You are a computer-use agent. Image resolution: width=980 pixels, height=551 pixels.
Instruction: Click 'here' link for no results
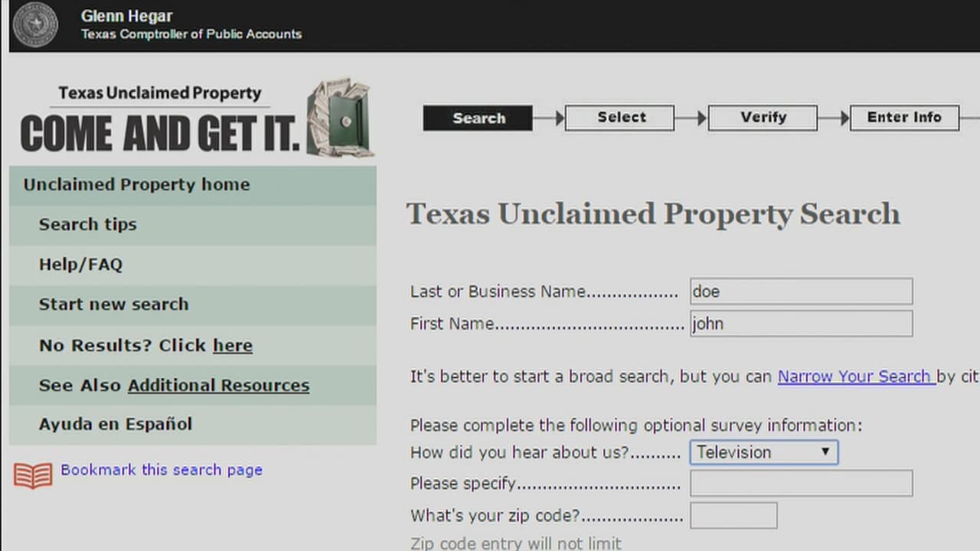click(232, 345)
